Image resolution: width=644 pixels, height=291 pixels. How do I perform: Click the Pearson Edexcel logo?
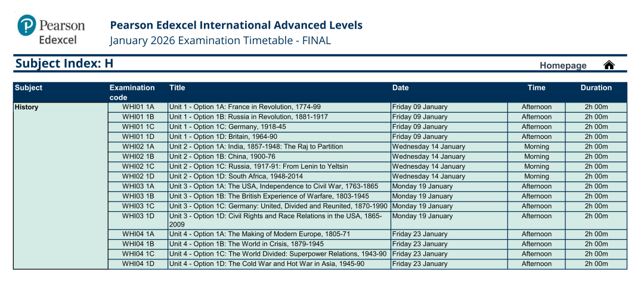tap(51, 30)
